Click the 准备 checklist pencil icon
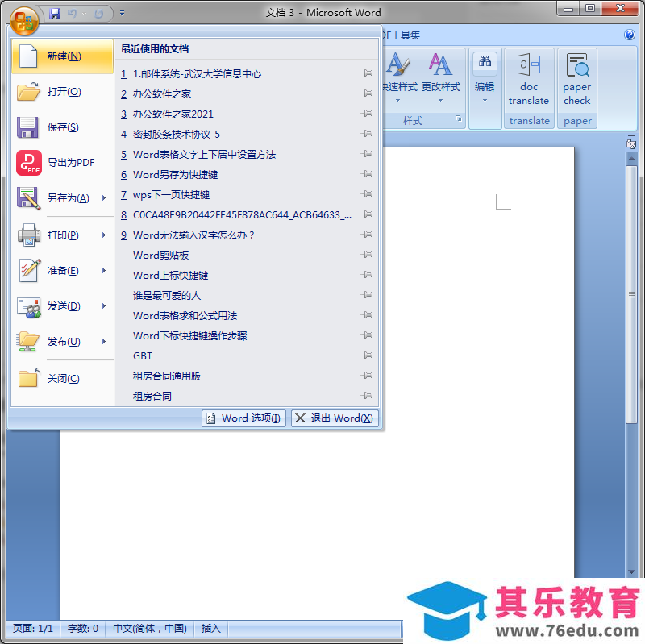The width and height of the screenshot is (645, 644). [x=30, y=270]
